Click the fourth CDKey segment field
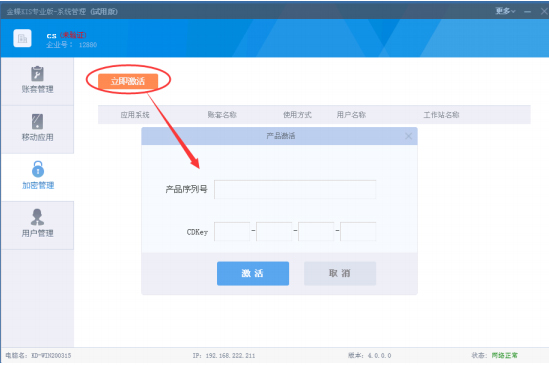Image resolution: width=549 pixels, height=365 pixels. [x=358, y=231]
